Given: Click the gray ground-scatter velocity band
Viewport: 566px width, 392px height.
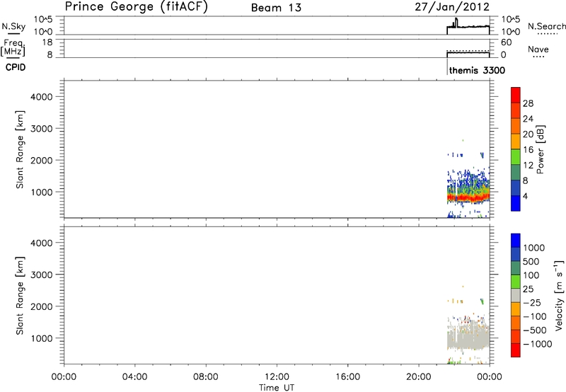Looking at the screenshot, I should click(468, 339).
